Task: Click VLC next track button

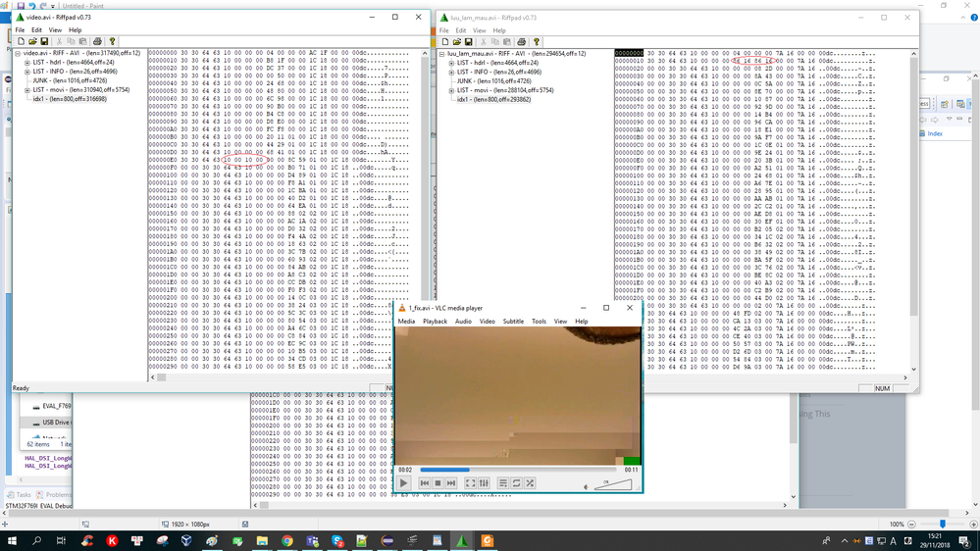Action: (451, 483)
